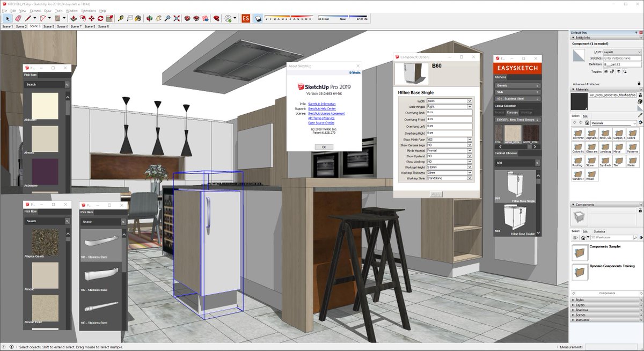
Task: Open the Tile materials folder
Action: pos(619,161)
